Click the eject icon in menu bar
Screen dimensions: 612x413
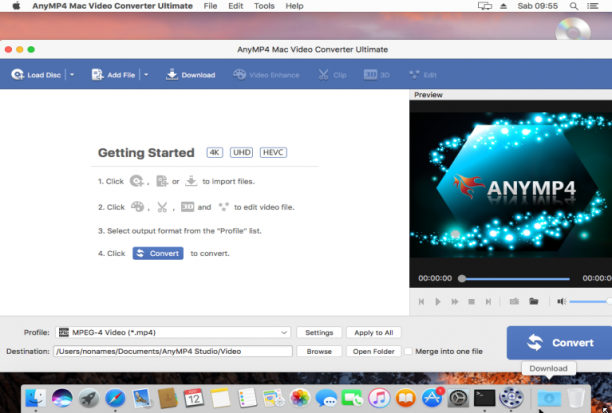tap(503, 6)
